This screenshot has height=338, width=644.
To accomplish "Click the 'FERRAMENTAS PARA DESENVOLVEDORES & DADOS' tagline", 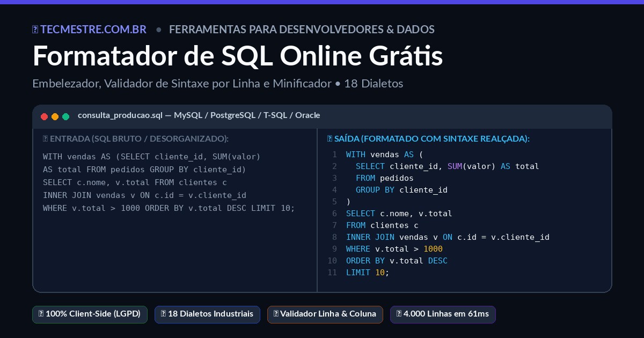I will 302,30.
